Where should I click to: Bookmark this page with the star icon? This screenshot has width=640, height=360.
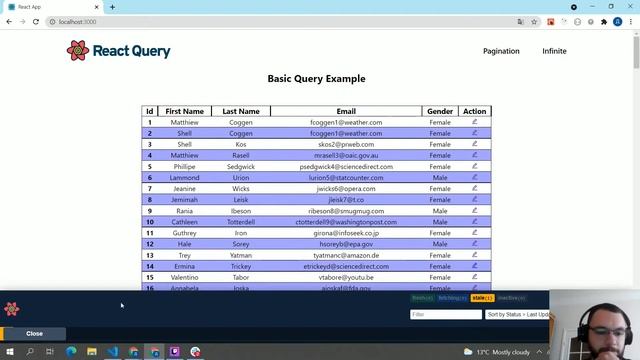[x=534, y=22]
